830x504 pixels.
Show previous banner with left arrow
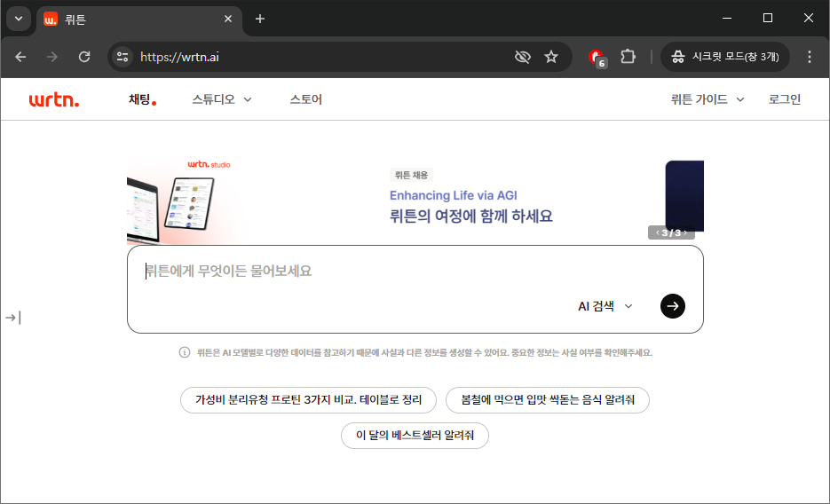[658, 232]
